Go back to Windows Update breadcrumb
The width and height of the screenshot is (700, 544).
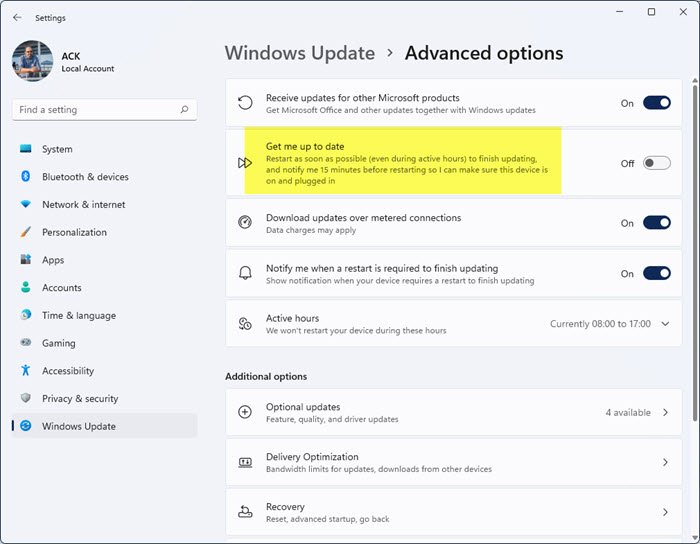coord(299,53)
